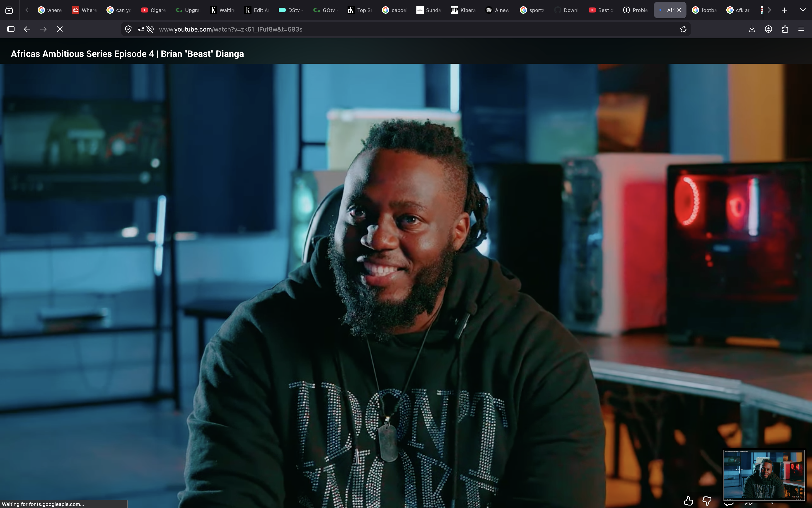The width and height of the screenshot is (812, 508).
Task: Switch to the 'Proble' tab
Action: pos(635,10)
